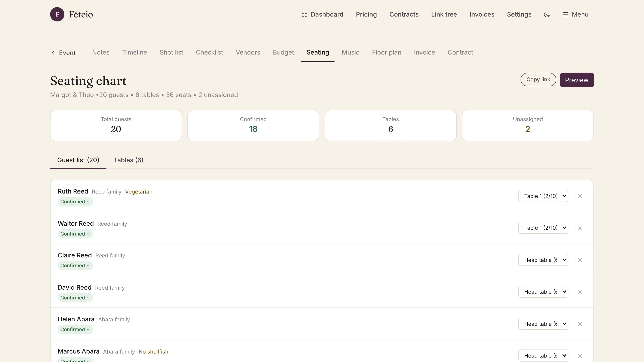Open Dashboard in top navigation
Viewport: 644px width, 362px height.
[322, 14]
